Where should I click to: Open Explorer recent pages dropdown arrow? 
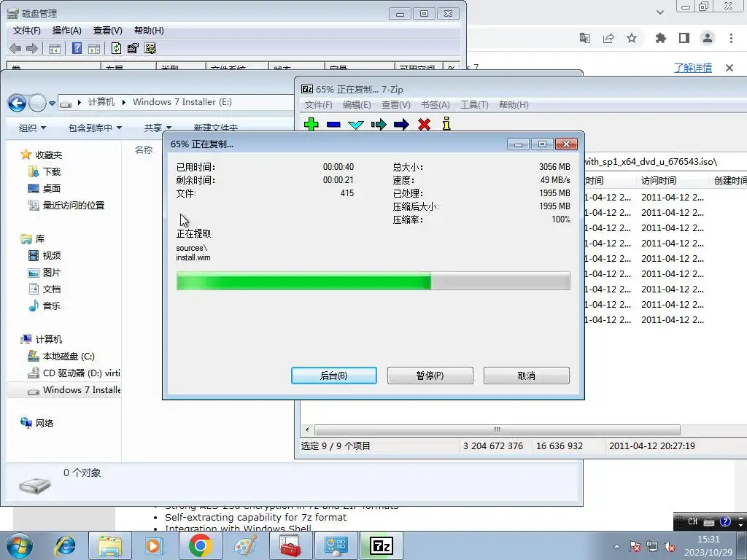click(x=52, y=103)
